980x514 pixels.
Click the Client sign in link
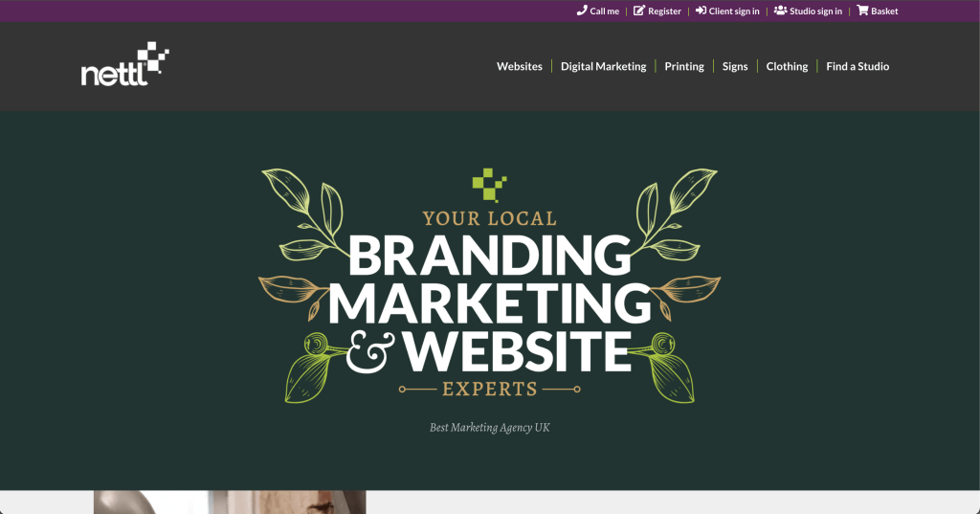click(x=734, y=11)
